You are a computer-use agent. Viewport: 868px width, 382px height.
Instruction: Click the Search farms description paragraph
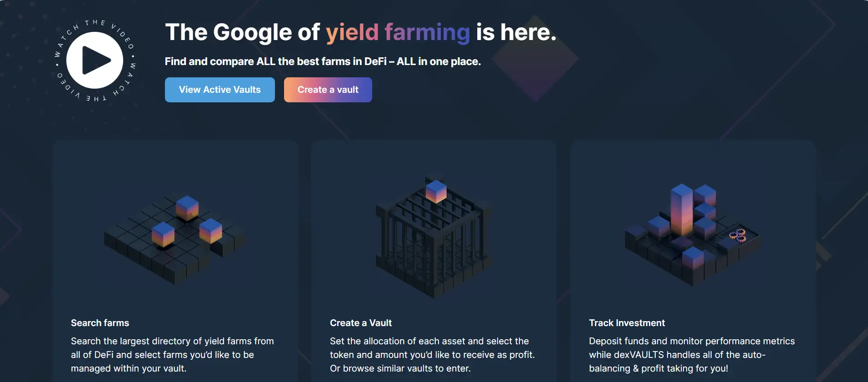coord(172,355)
